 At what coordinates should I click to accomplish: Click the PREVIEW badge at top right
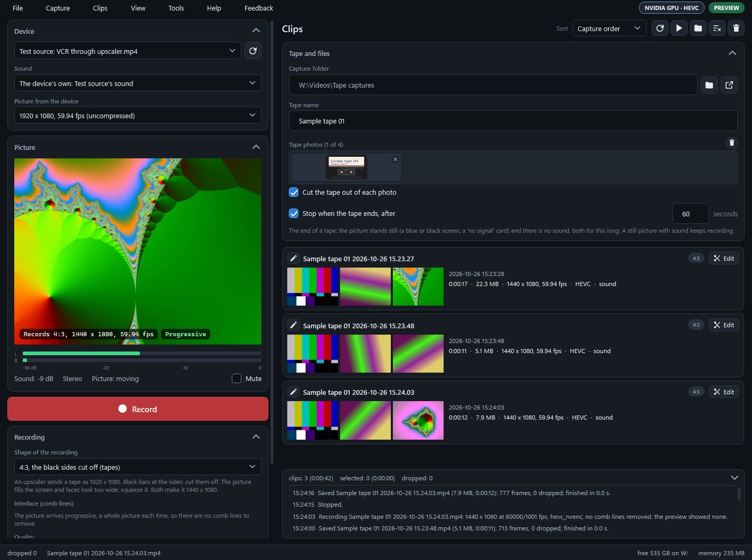point(727,8)
